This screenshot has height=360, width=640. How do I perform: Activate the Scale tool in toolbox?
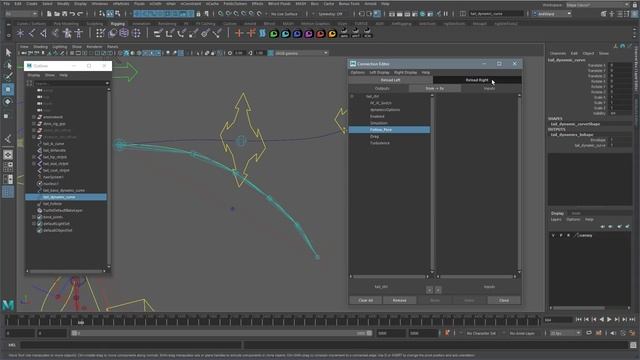(x=7, y=116)
